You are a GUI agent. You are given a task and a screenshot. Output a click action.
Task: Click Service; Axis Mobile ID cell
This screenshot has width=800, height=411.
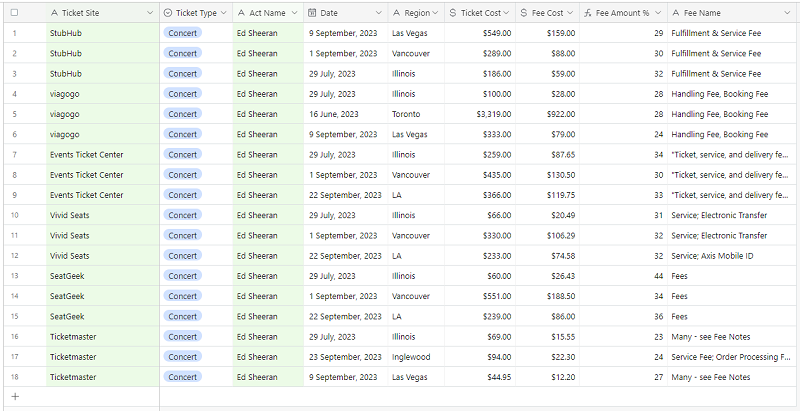(x=733, y=256)
